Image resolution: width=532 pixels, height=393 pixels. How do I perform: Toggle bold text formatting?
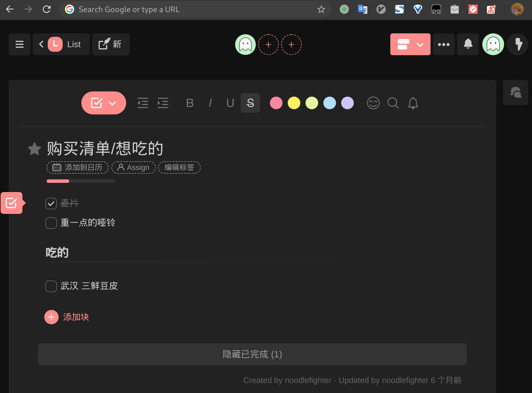[x=190, y=103]
